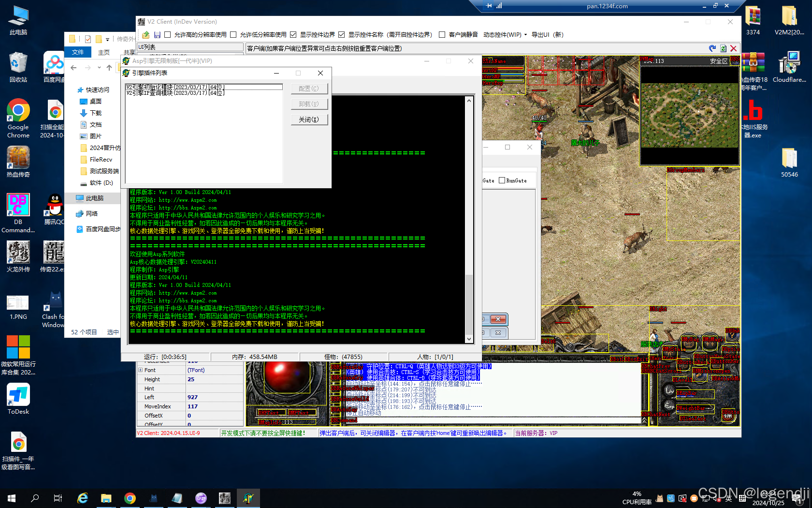This screenshot has width=812, height=508.
Task: Open taskbar search magnifier
Action: point(35,498)
